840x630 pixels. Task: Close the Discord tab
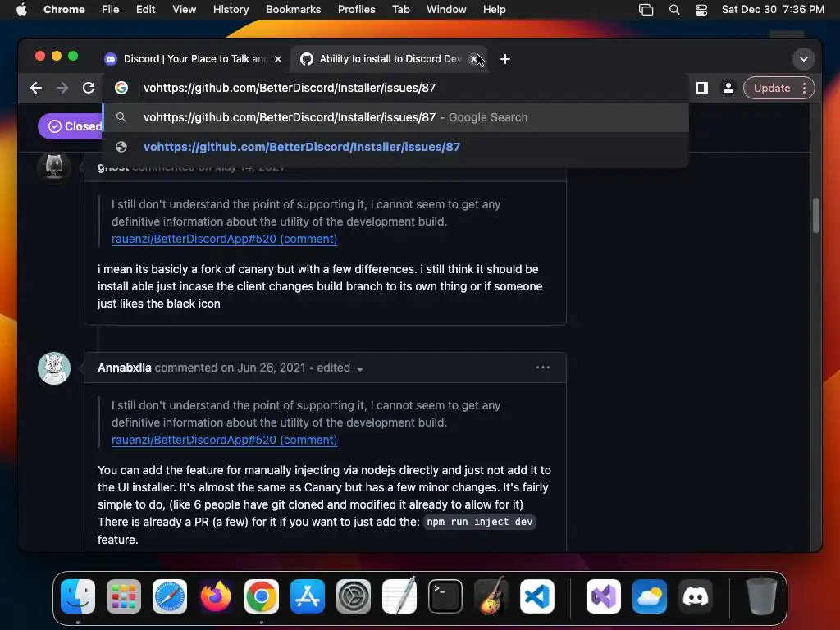[x=278, y=59]
